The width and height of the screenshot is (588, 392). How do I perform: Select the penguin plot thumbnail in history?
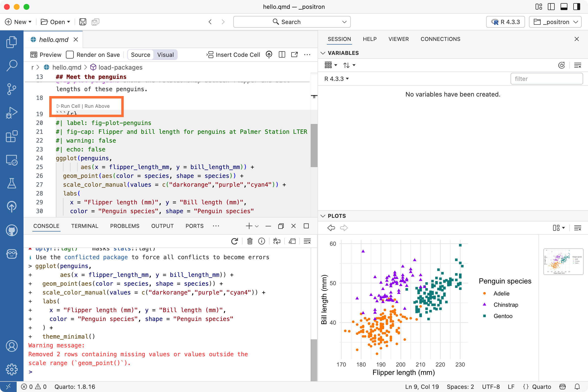563,261
